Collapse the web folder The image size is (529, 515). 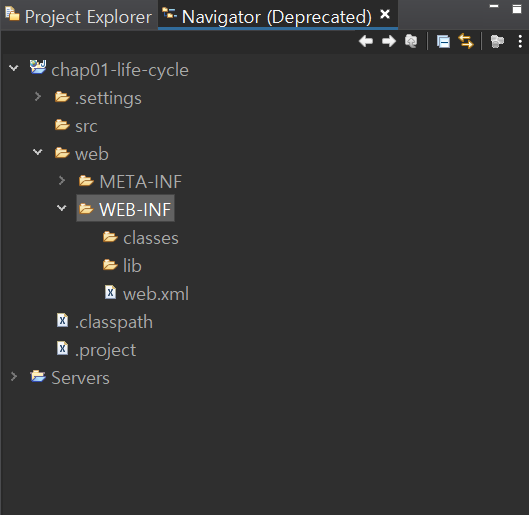pos(38,152)
